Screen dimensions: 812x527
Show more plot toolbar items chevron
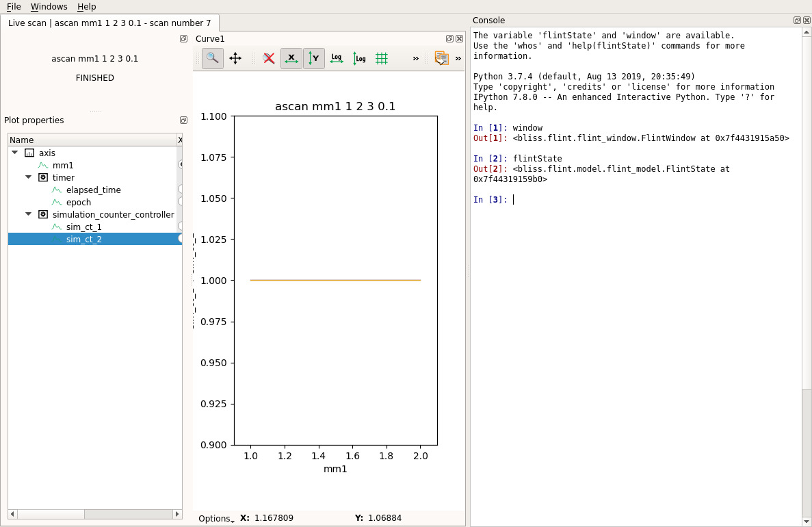tap(416, 59)
